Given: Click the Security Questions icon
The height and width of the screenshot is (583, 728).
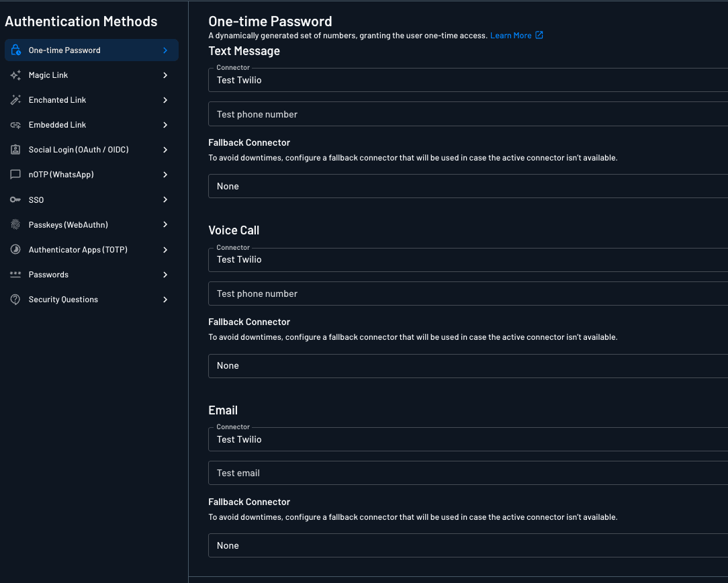Looking at the screenshot, I should (15, 300).
